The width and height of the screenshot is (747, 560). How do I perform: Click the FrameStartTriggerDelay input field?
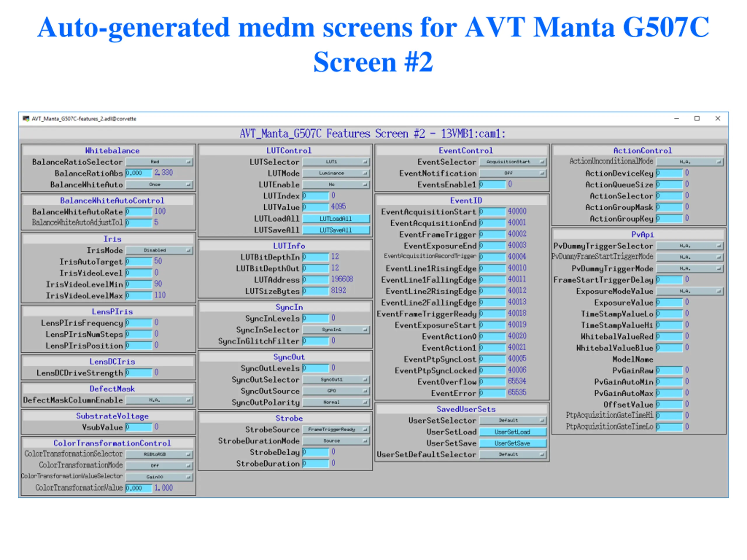coord(670,280)
